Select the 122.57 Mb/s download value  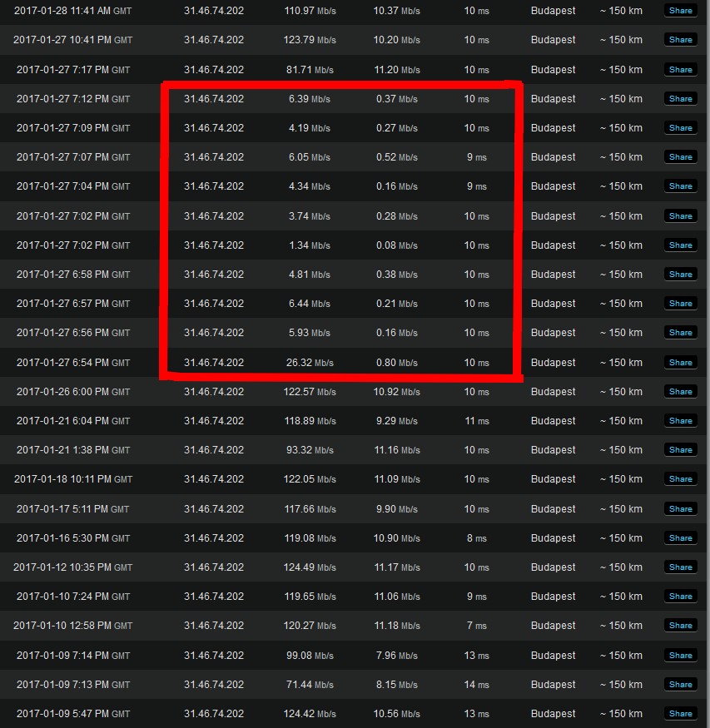310,392
